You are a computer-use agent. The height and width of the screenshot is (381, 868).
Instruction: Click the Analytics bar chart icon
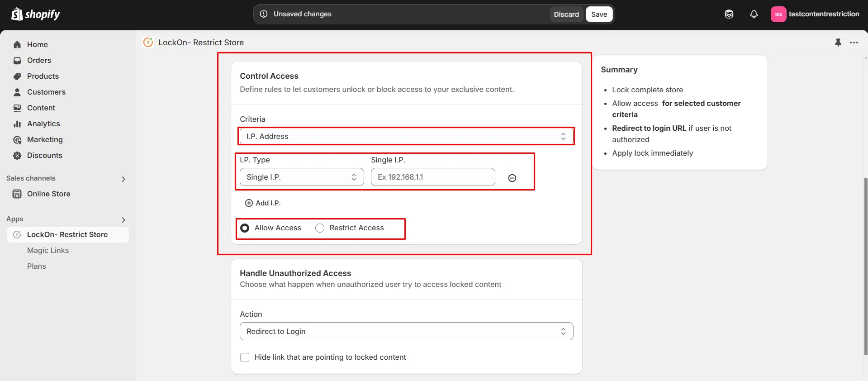pos(17,124)
